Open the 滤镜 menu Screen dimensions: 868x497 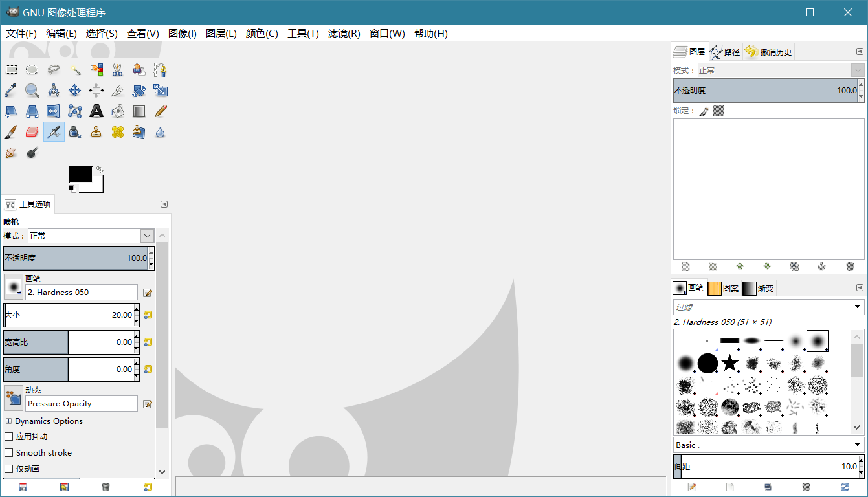tap(344, 34)
